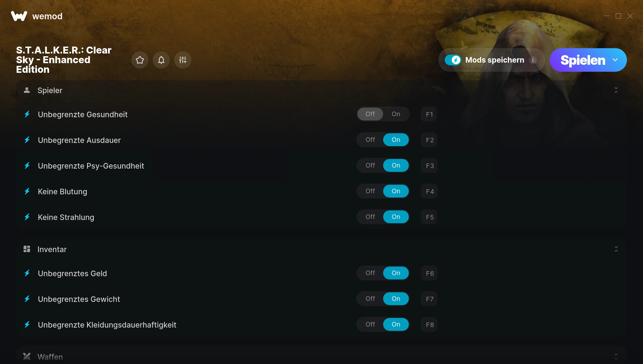
Task: Click the info icon beside Mods speichern
Action: [533, 60]
